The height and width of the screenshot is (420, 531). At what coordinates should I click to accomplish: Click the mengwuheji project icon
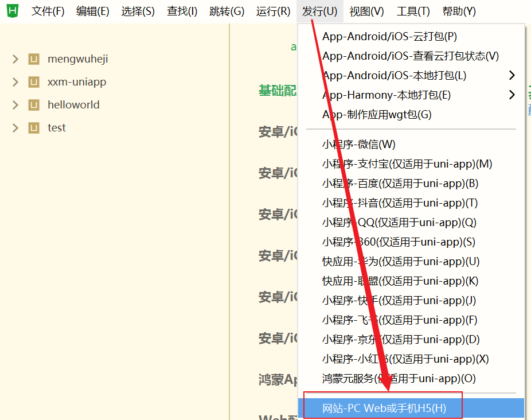(33, 59)
